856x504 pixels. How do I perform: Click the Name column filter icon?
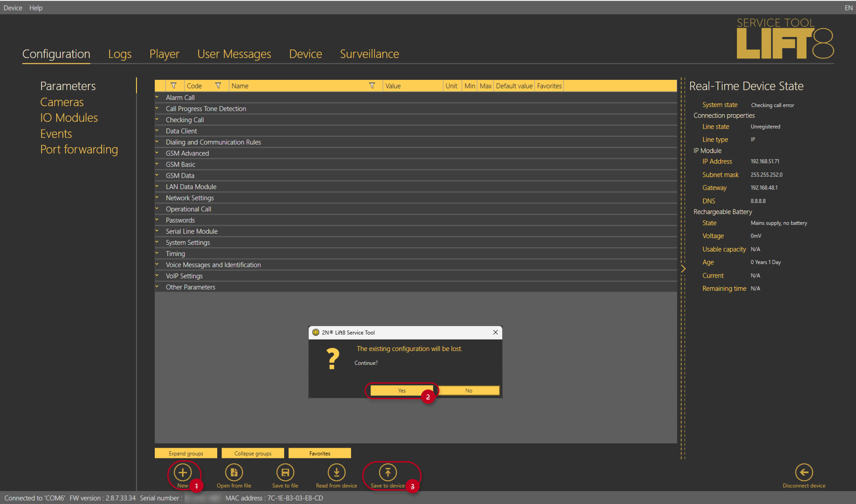[372, 86]
